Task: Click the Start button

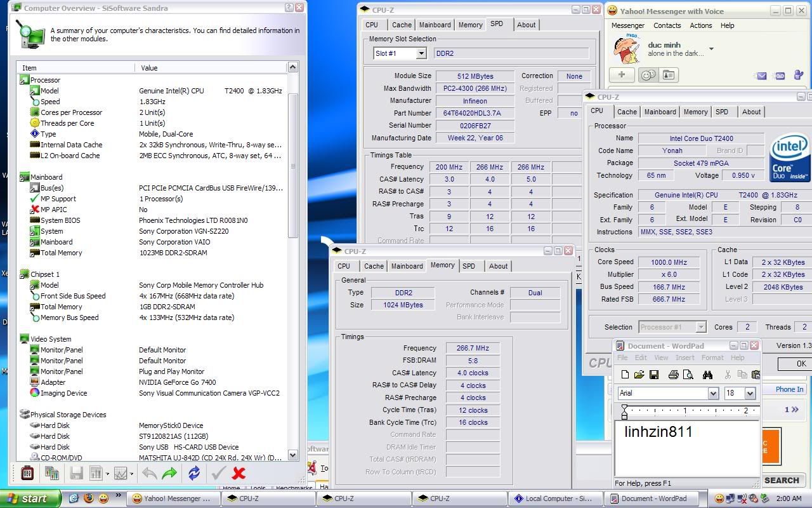Action: point(30,498)
